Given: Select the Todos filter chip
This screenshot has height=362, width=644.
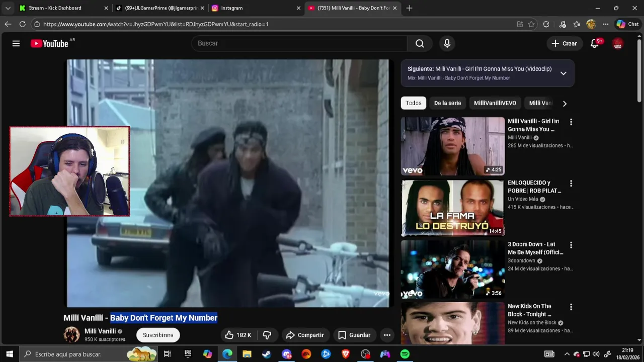Looking at the screenshot, I should click(414, 103).
